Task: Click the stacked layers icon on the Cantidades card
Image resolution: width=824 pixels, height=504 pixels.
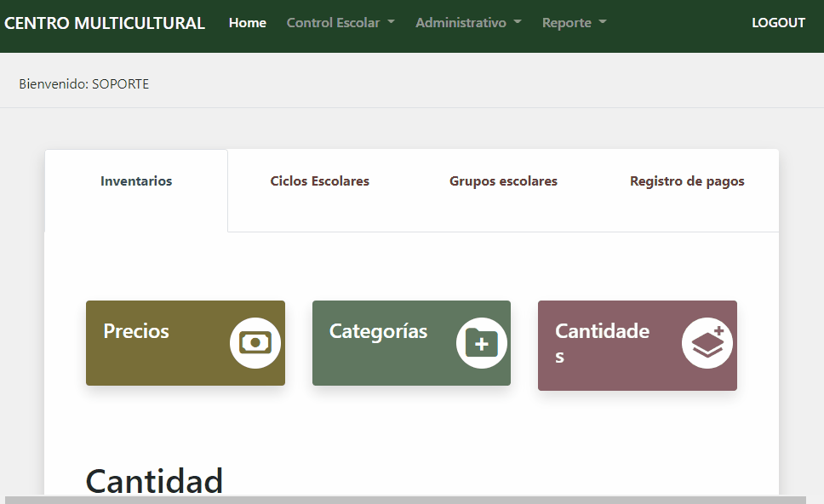Action: coord(707,344)
